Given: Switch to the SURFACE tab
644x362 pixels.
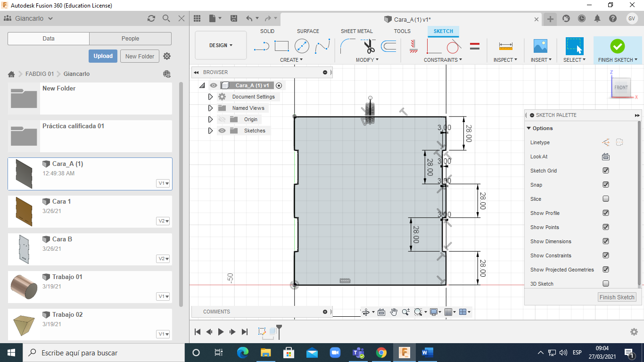Looking at the screenshot, I should click(x=308, y=31).
